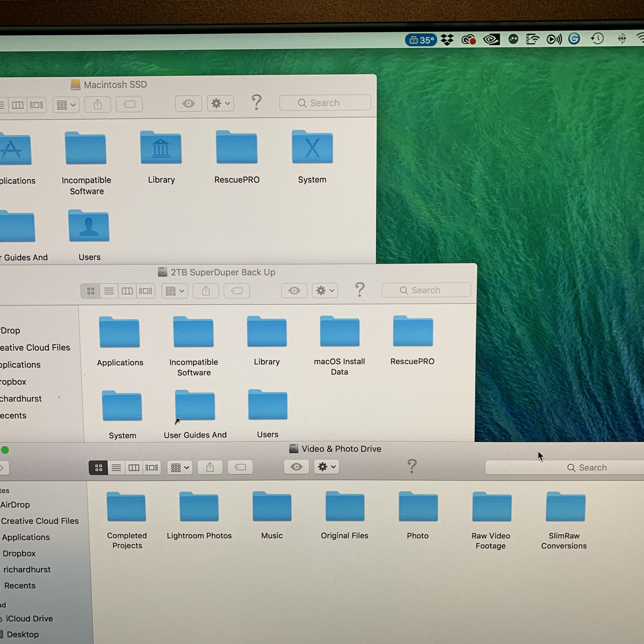Click the Dropbox menu bar icon

[x=447, y=40]
